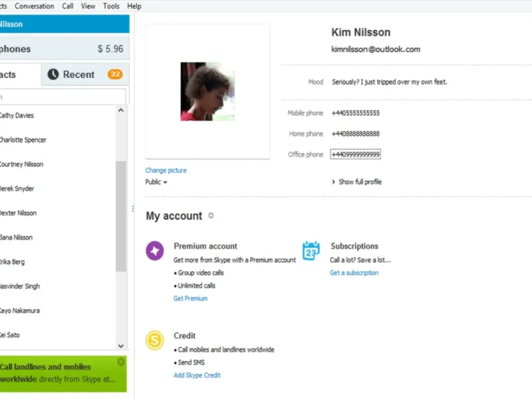Click the yellow Skype Credit icon

tap(155, 340)
